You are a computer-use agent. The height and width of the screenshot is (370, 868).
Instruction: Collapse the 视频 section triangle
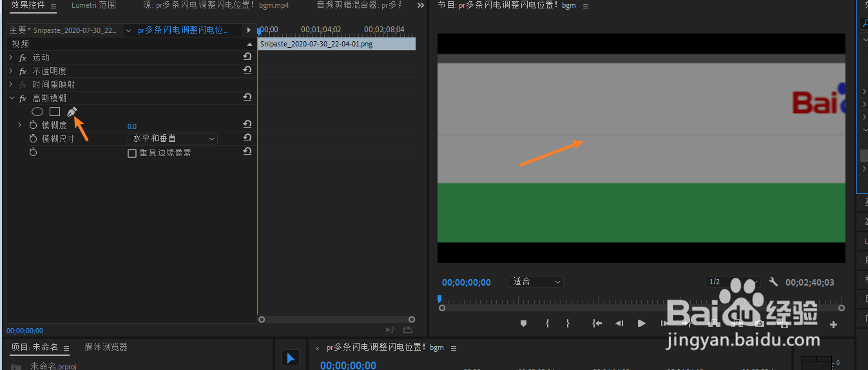(250, 44)
